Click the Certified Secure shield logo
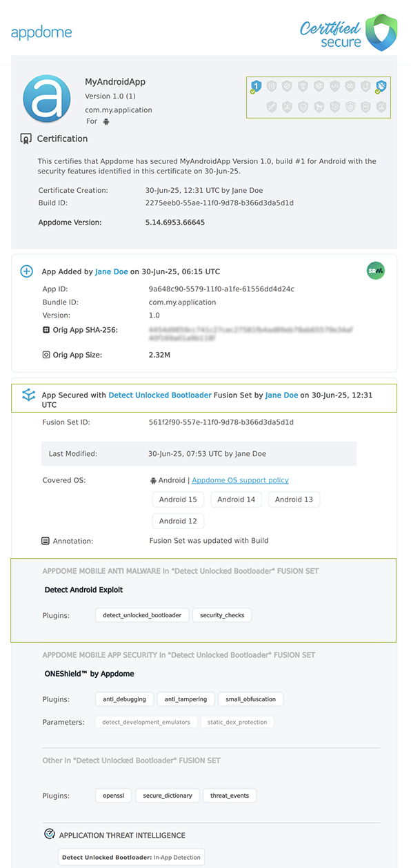This screenshot has width=411, height=868. [381, 32]
